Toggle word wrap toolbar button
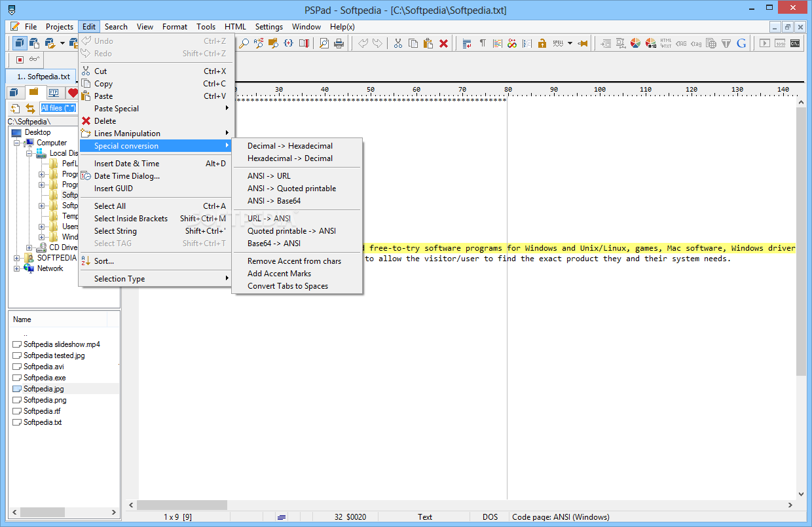Viewport: 812px width, 527px height. [x=467, y=43]
